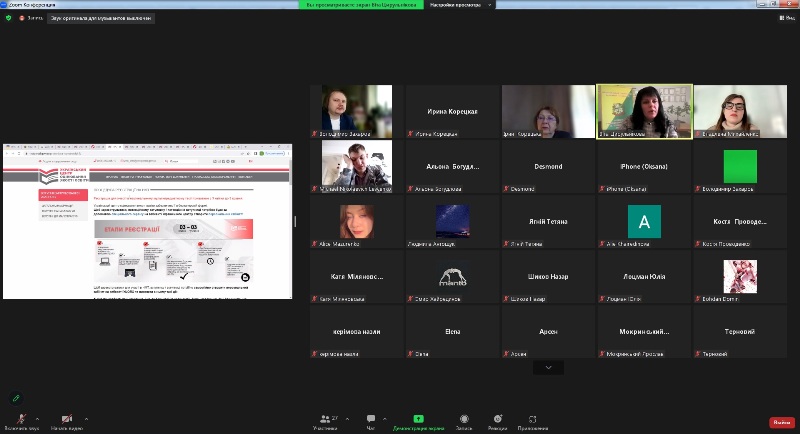Expand arrow next to Участники

click(x=347, y=419)
